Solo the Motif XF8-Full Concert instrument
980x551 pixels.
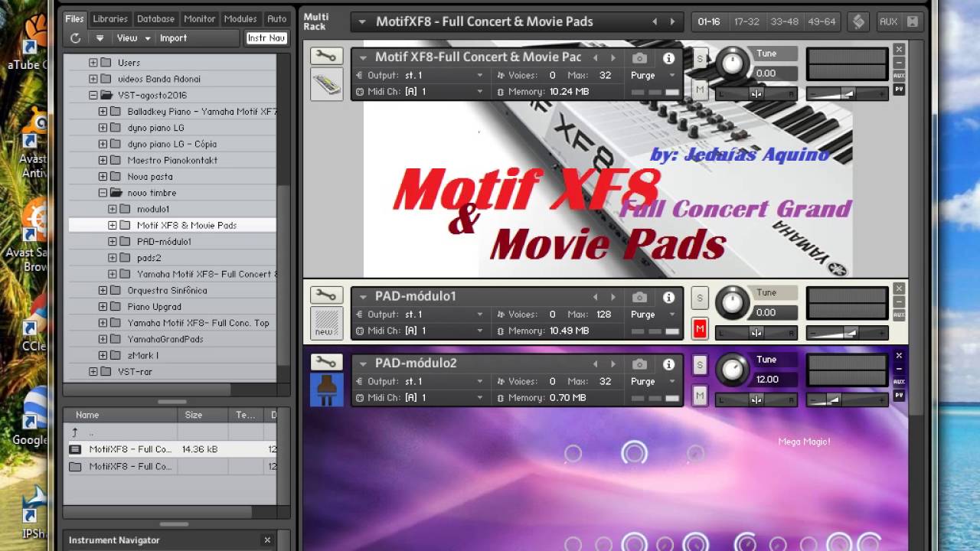(x=699, y=59)
